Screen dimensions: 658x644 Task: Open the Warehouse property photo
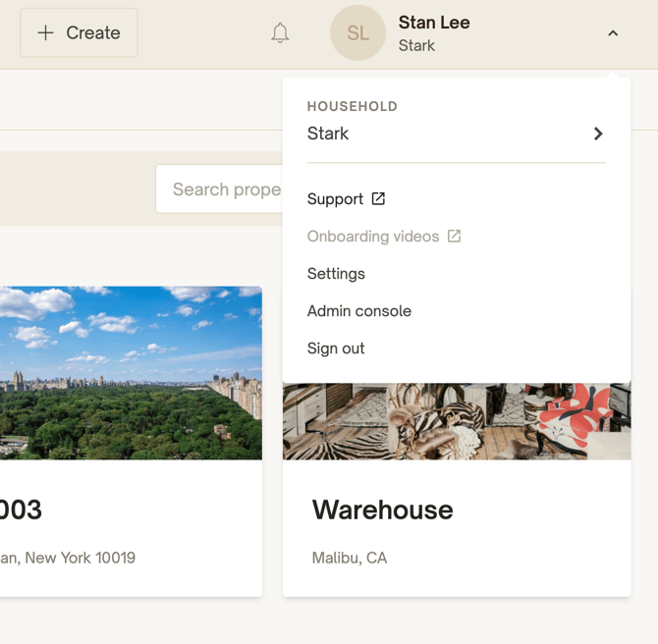457,422
